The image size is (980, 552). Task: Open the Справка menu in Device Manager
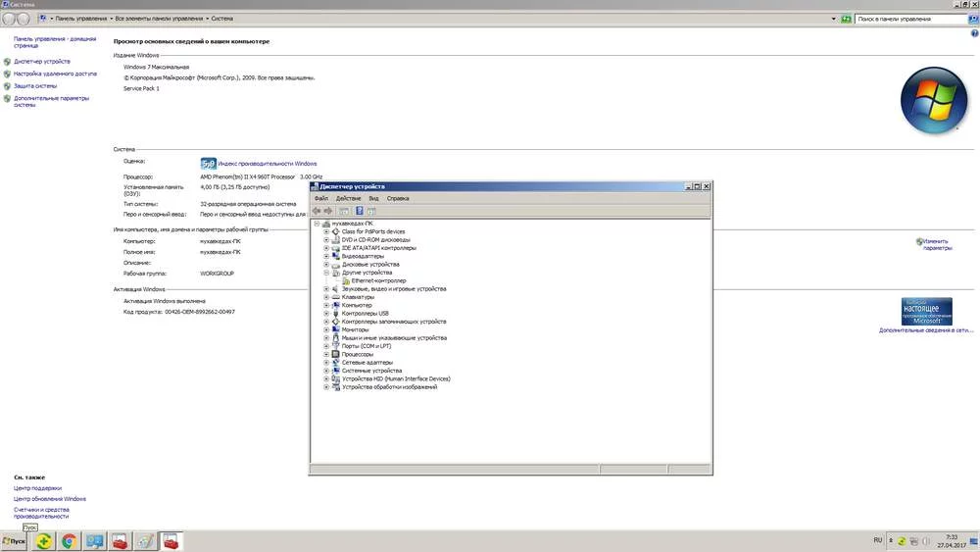click(398, 198)
